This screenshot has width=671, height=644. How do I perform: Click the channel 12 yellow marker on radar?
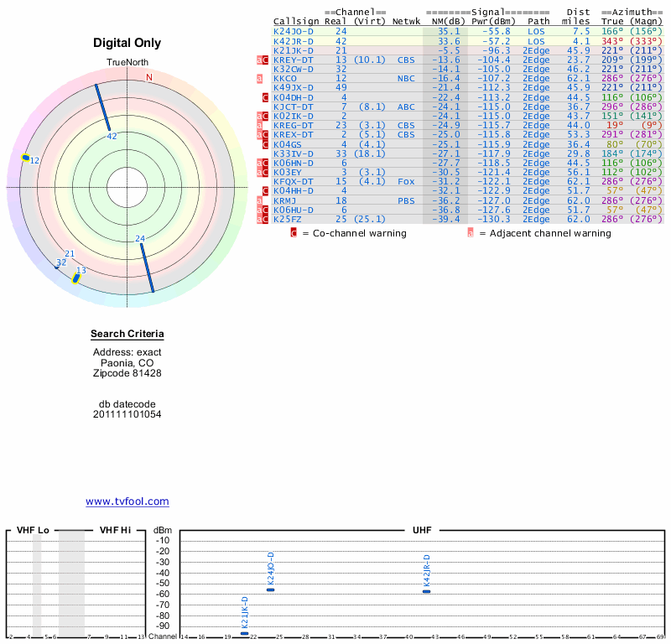coord(25,158)
